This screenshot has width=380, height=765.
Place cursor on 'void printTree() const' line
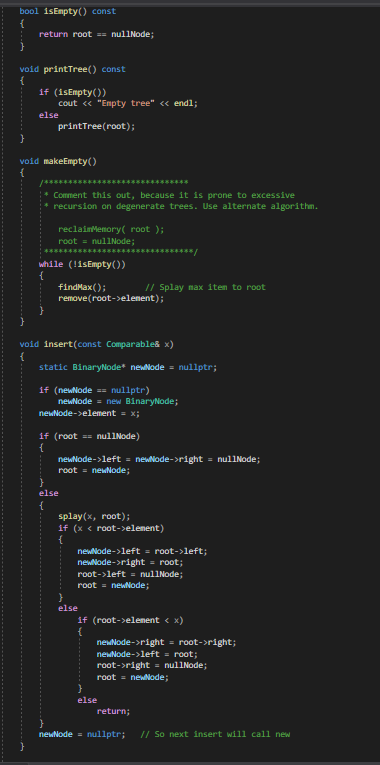(x=73, y=69)
